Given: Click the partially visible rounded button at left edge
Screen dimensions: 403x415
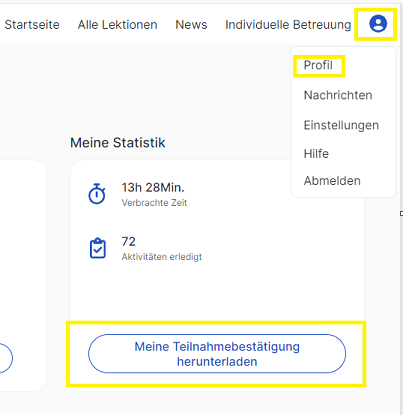Looking at the screenshot, I should (x=6, y=358).
